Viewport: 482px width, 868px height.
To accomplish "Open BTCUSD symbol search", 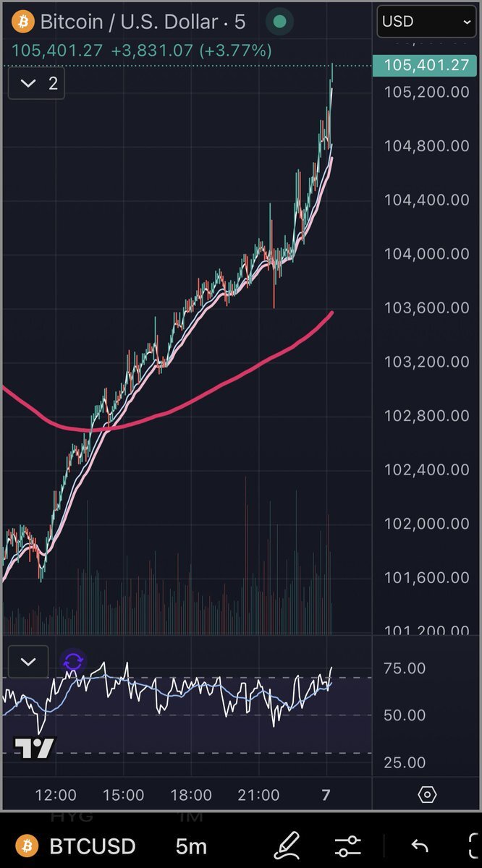I will point(92,846).
